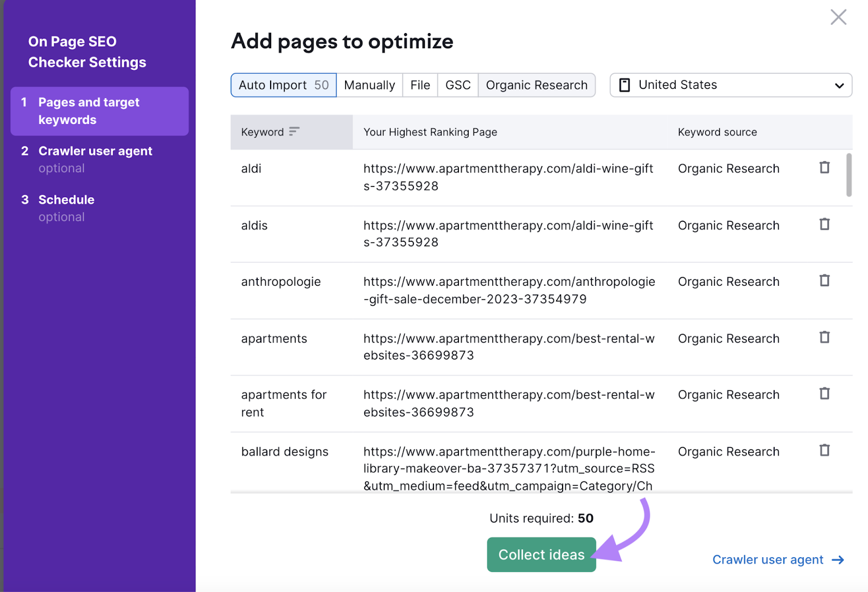Remove the "aldis" keyword entry
Screen dimensions: 868x592
point(824,224)
